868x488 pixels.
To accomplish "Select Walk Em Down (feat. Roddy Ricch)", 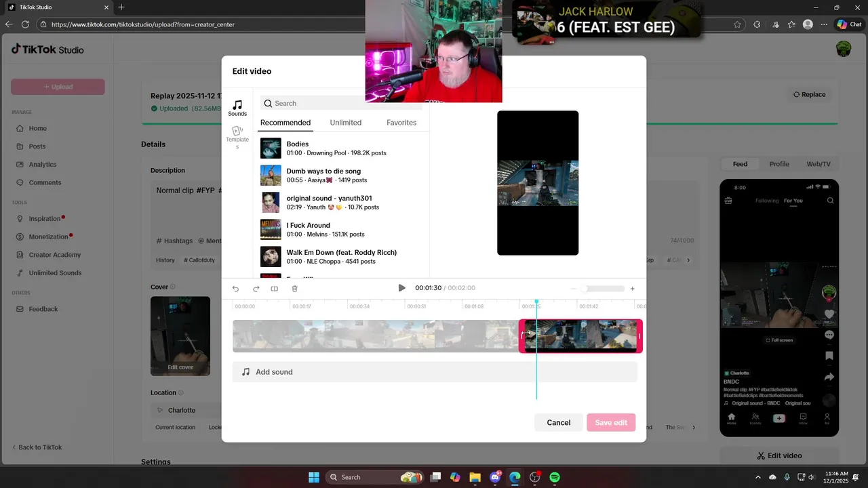I will click(x=341, y=257).
